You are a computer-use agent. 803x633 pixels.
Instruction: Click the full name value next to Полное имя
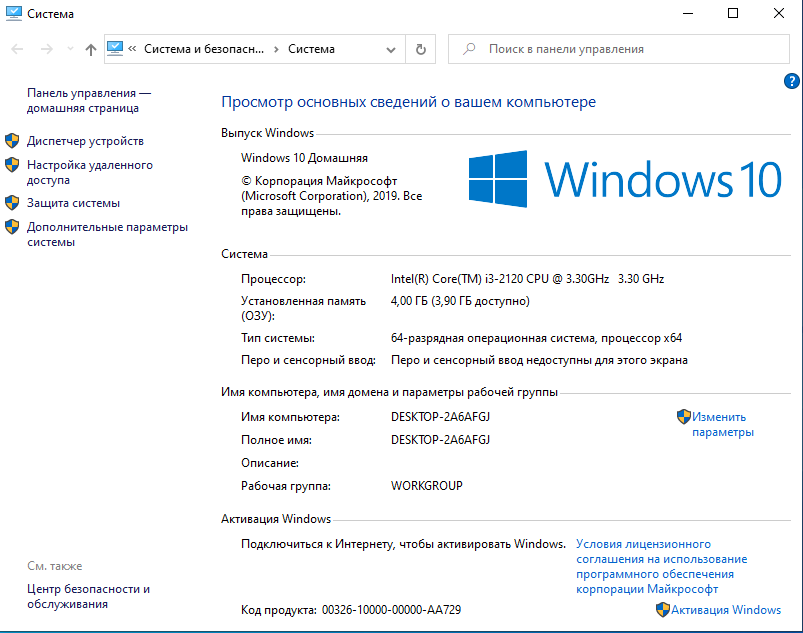[440, 440]
